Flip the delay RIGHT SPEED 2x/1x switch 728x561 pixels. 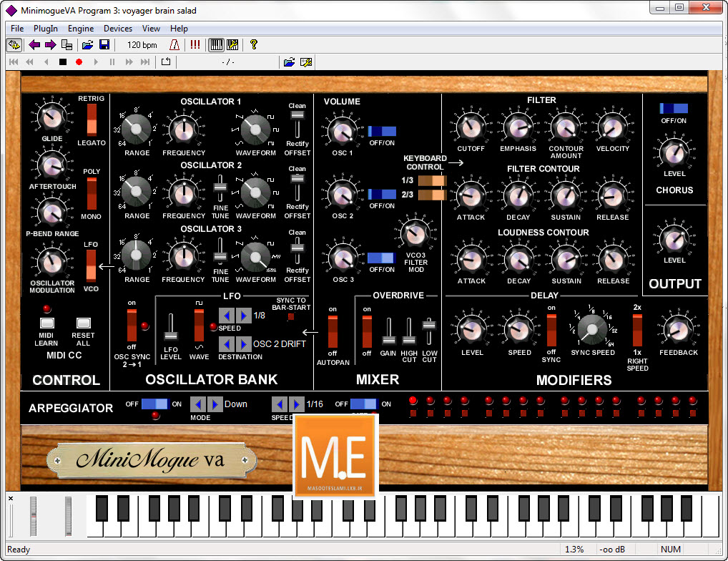point(637,331)
